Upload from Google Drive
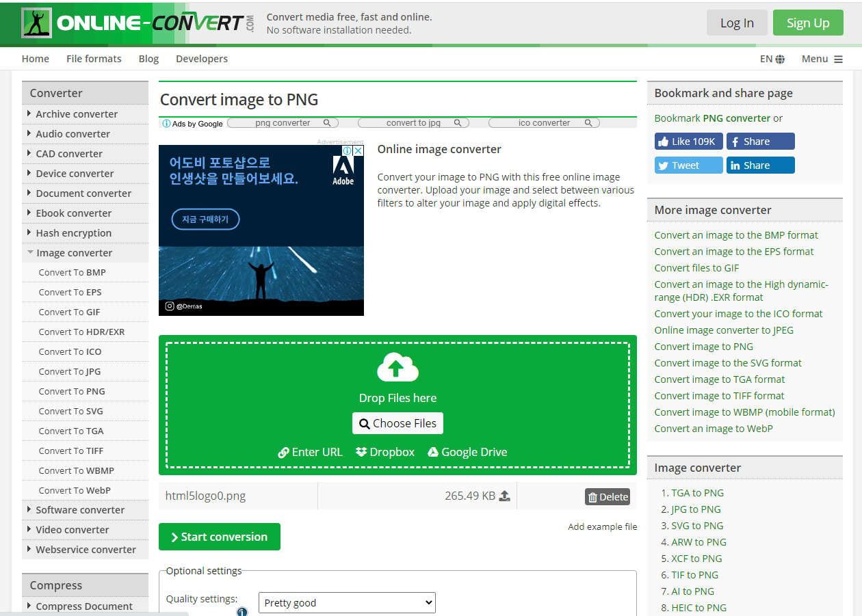Image resolution: width=862 pixels, height=616 pixels. pos(467,452)
